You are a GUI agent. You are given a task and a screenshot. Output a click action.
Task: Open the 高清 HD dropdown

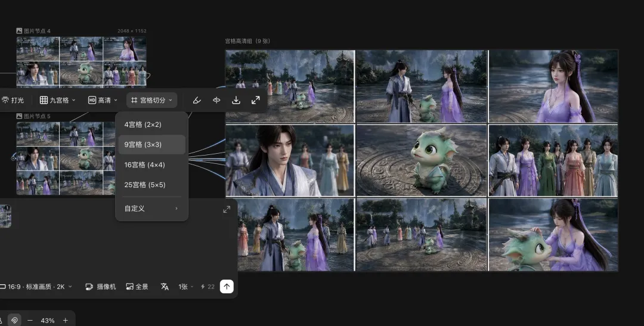tap(103, 100)
